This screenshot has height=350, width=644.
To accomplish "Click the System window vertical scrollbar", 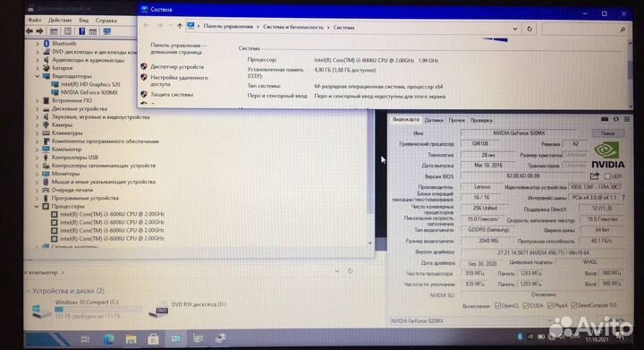I will (631, 74).
